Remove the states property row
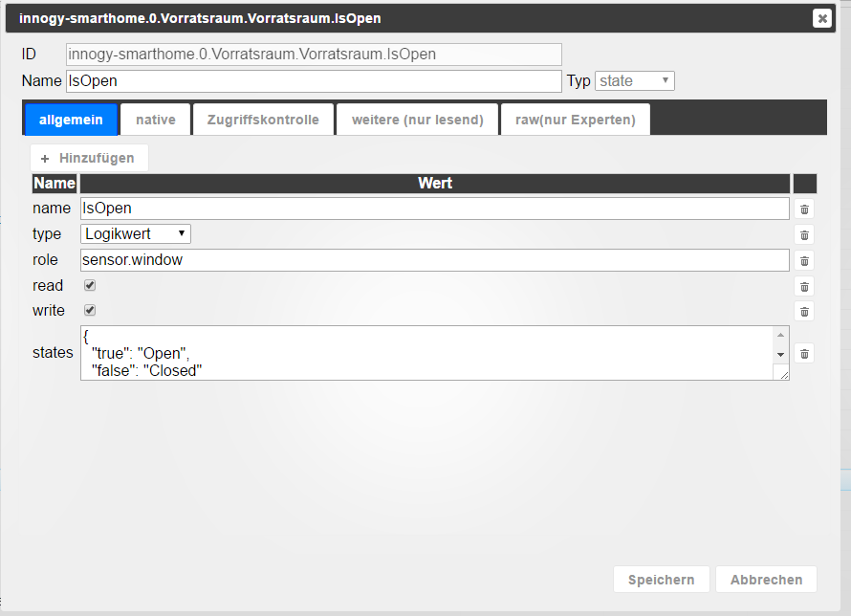This screenshot has height=616, width=851. tap(804, 353)
